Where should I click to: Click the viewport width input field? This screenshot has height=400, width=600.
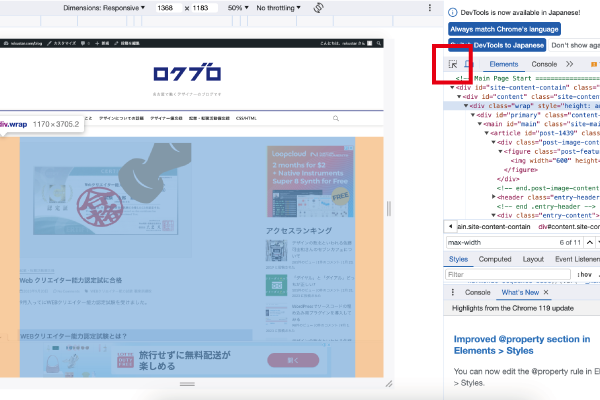[x=168, y=8]
